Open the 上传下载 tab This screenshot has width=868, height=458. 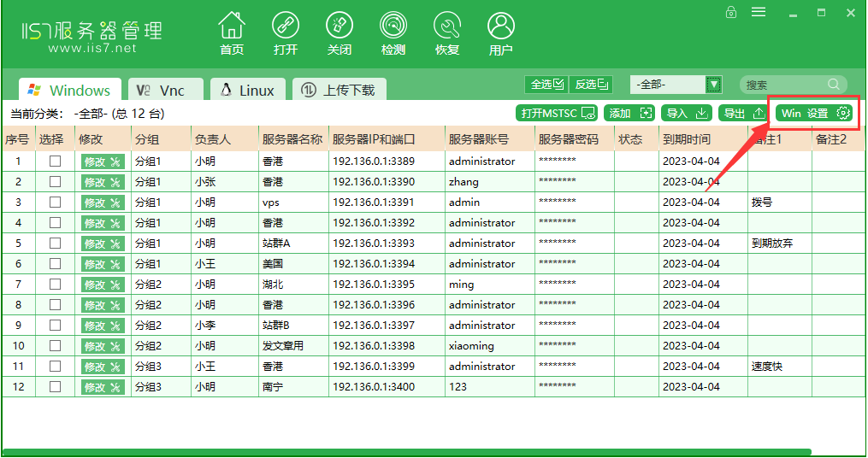click(x=339, y=90)
